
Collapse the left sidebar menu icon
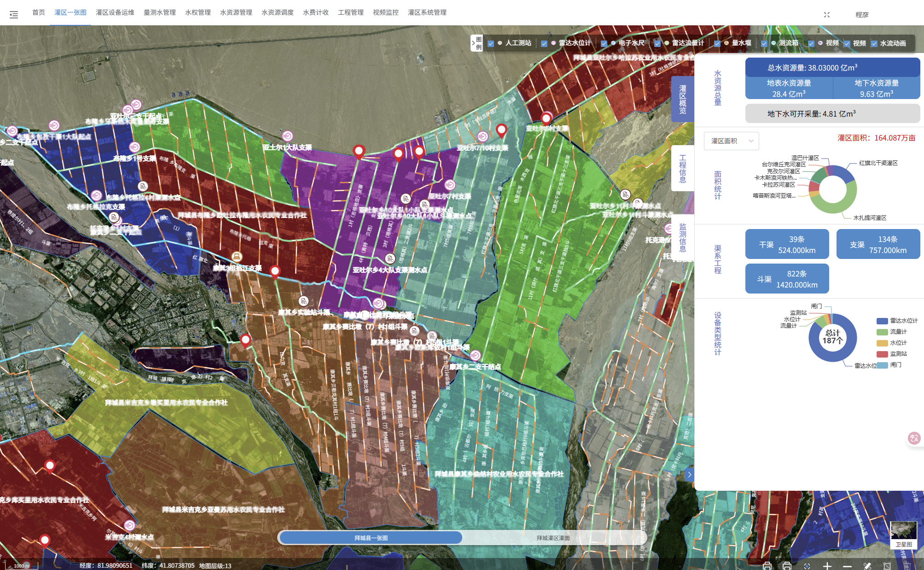click(14, 15)
